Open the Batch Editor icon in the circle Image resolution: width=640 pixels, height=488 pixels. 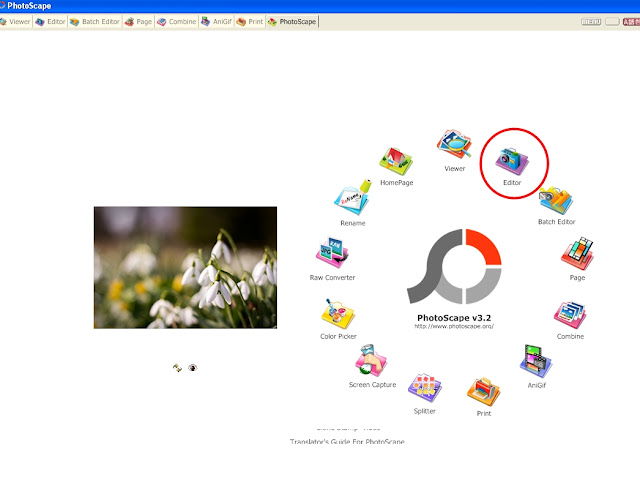tap(556, 200)
